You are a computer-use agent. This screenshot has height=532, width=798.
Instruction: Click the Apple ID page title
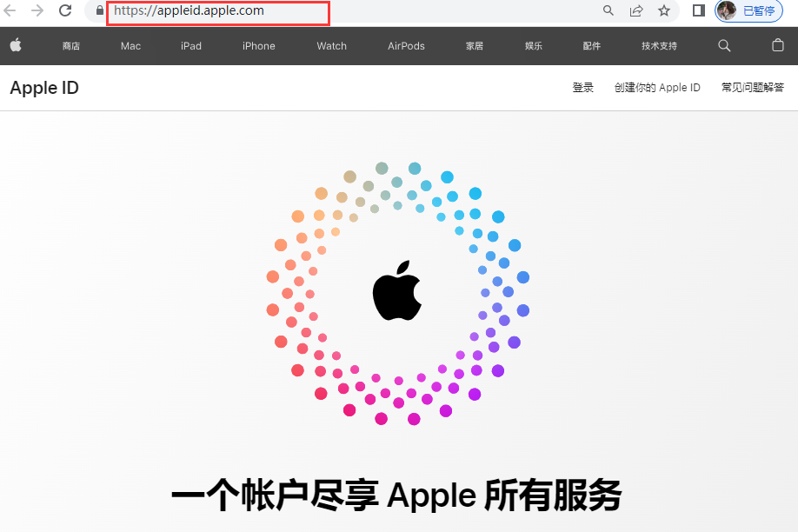point(44,88)
